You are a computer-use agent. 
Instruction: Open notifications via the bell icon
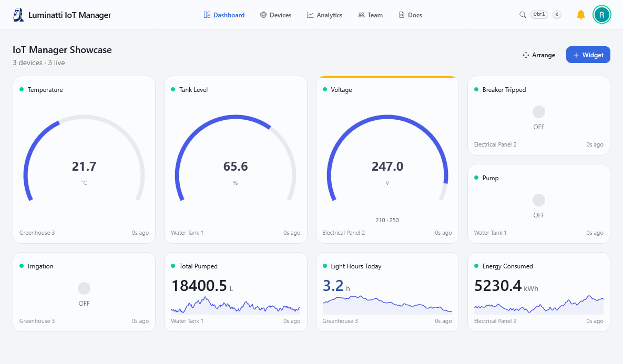tap(580, 15)
